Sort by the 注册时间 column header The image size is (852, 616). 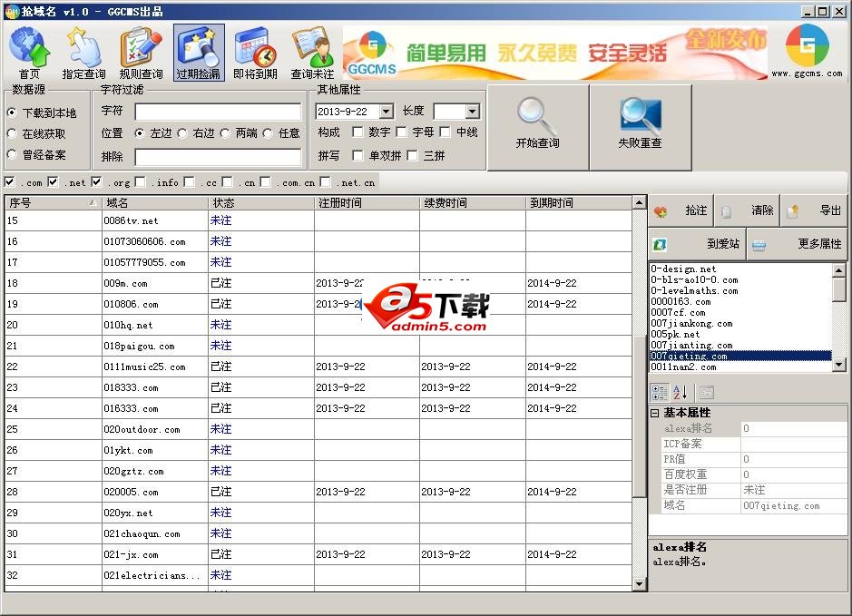click(x=367, y=203)
